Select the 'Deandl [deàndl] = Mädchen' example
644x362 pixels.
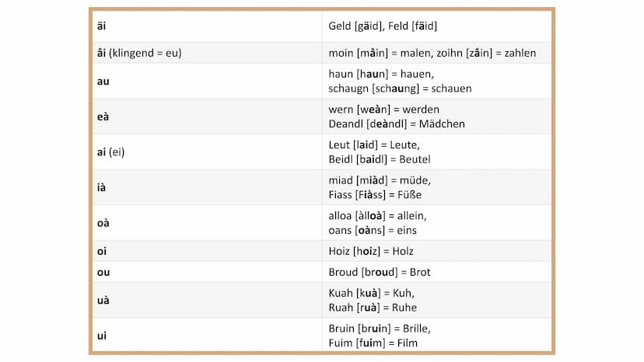pyautogui.click(x=397, y=124)
